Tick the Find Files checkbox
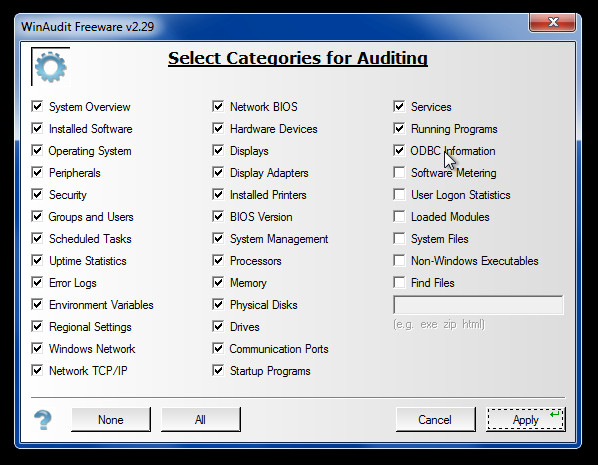This screenshot has width=598, height=465. coord(399,283)
